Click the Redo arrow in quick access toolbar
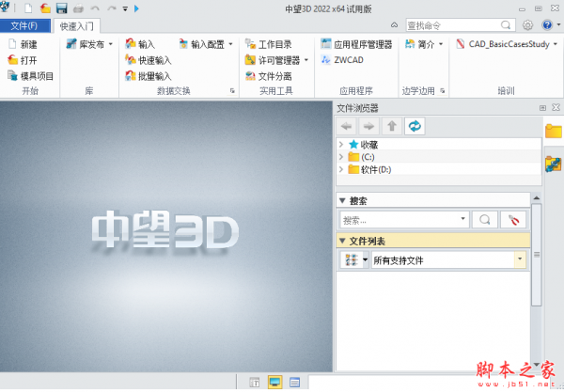 click(x=112, y=8)
